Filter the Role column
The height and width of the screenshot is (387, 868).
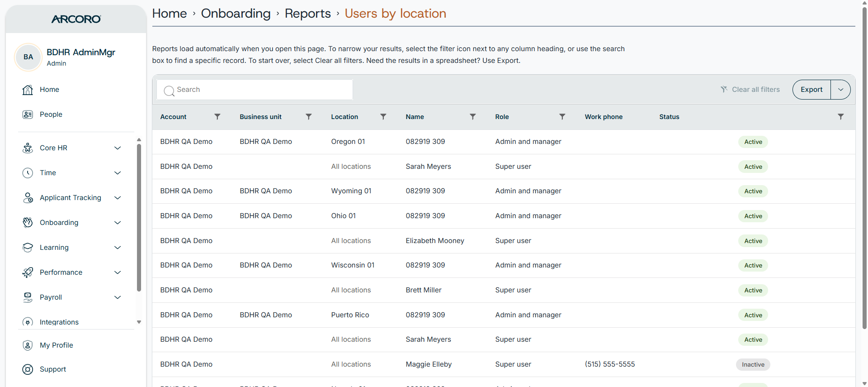point(562,117)
